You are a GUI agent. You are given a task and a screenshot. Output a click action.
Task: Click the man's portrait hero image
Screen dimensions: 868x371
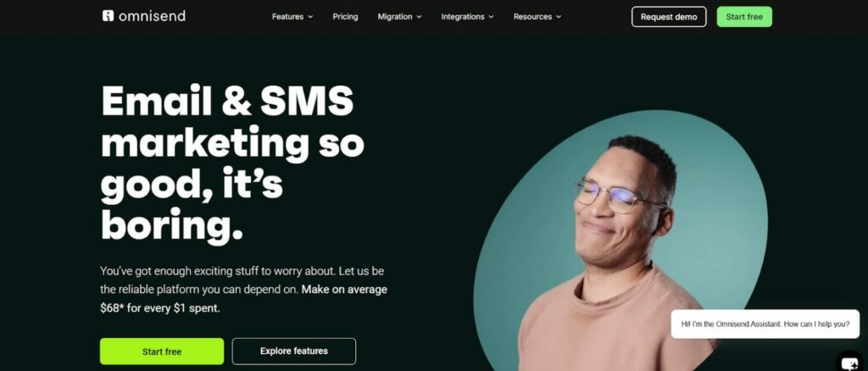620,241
